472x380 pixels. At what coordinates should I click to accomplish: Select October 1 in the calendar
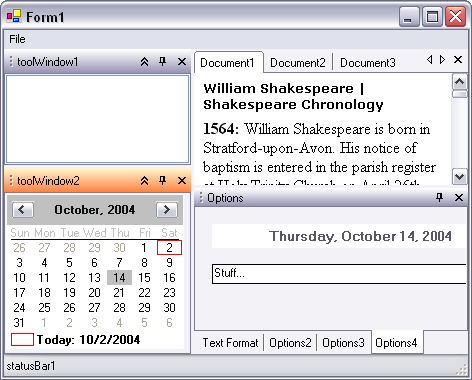[x=144, y=248]
